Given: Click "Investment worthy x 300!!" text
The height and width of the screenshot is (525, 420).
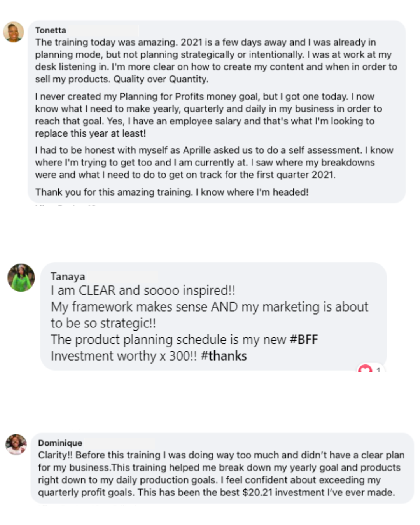Looking at the screenshot, I should [x=124, y=356].
